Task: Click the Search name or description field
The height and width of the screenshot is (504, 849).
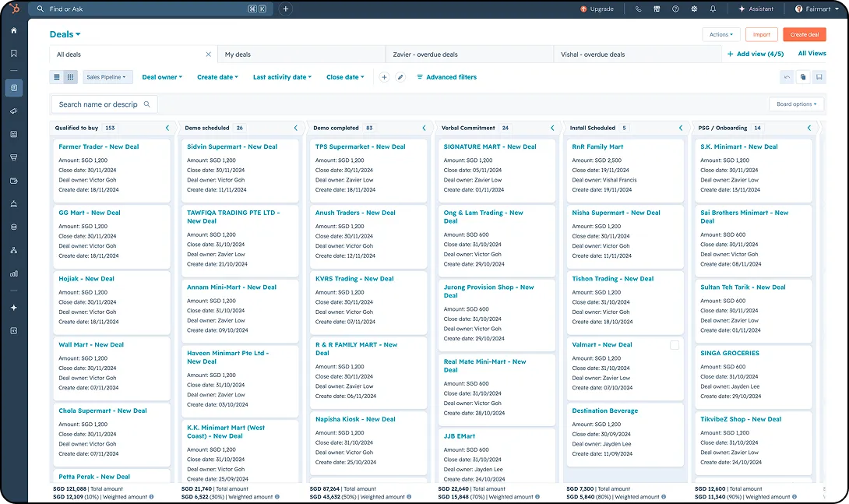Action: coord(104,104)
